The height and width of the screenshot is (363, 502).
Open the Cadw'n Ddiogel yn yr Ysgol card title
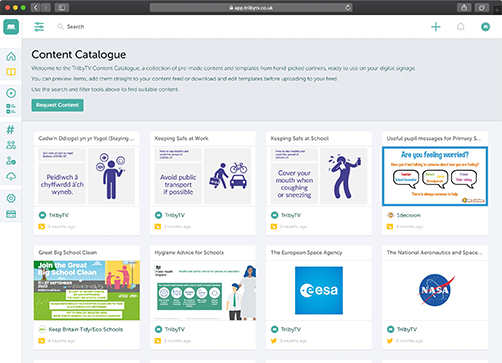87,138
